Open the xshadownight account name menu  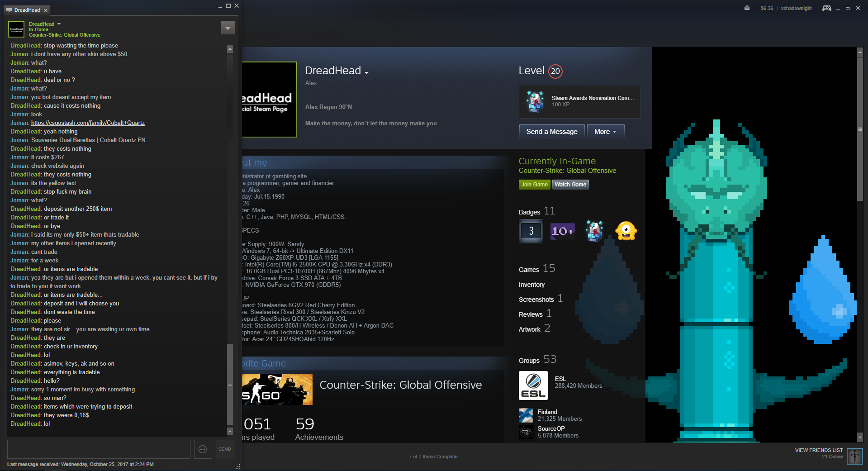tap(796, 8)
